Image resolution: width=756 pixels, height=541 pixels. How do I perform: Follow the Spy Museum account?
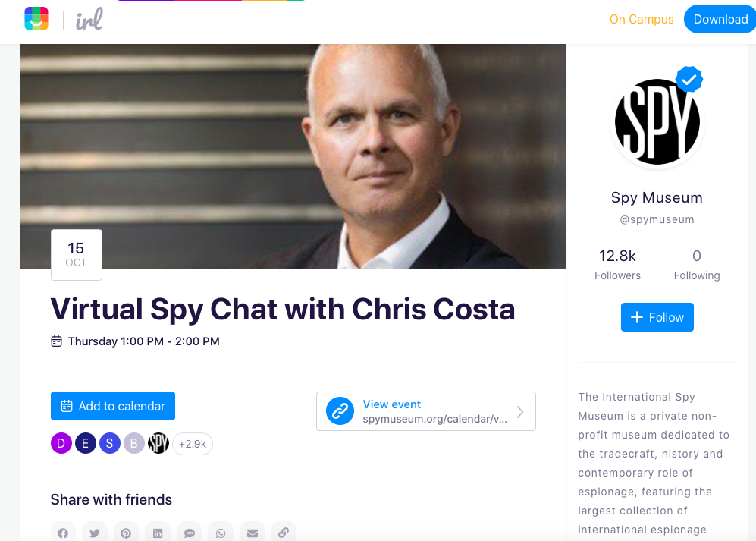coord(657,317)
